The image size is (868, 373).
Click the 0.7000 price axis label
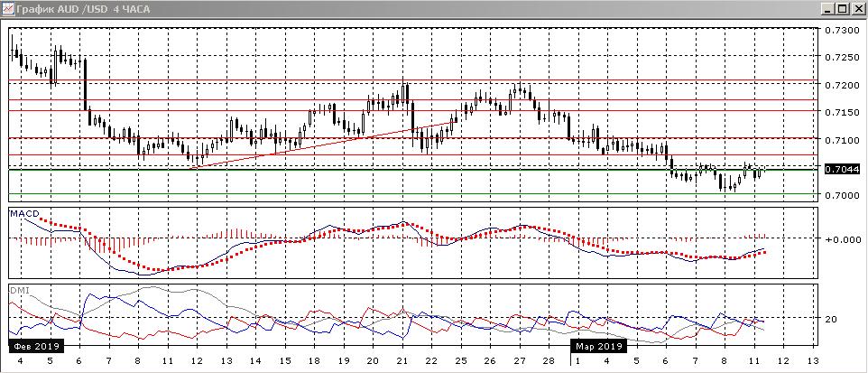[x=842, y=196]
